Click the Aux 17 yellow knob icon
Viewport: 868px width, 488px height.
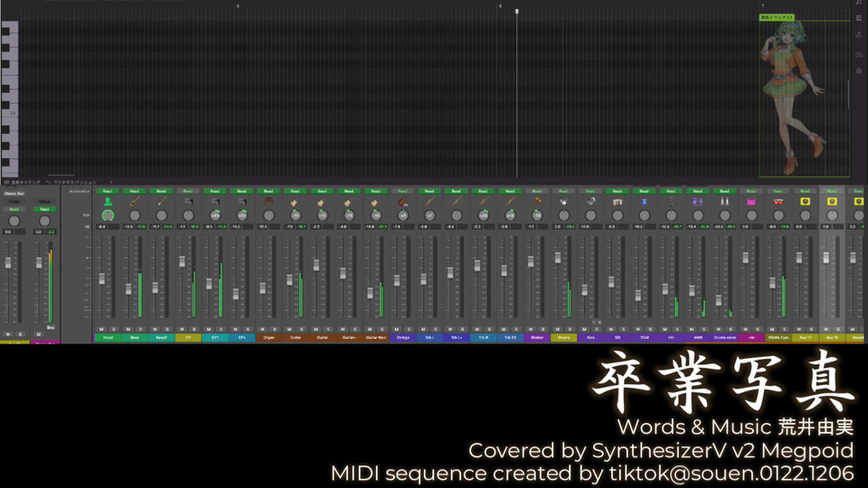pos(805,202)
